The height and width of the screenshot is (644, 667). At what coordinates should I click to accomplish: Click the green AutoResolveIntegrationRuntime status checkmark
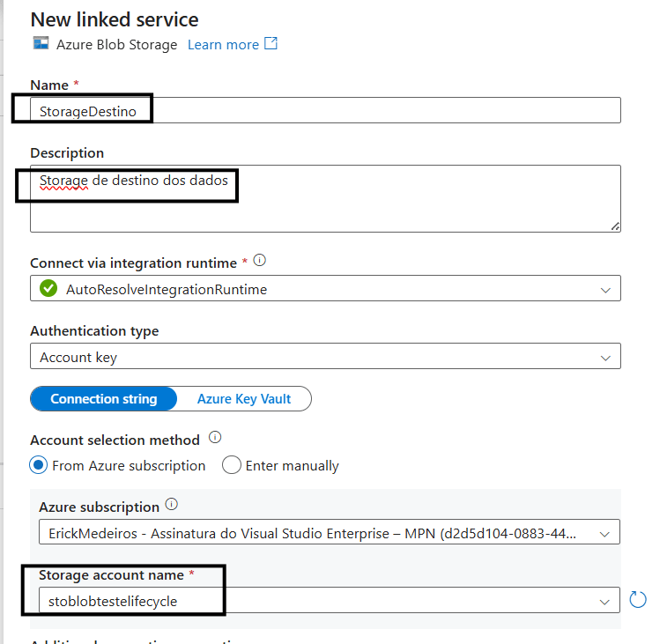pyautogui.click(x=49, y=289)
